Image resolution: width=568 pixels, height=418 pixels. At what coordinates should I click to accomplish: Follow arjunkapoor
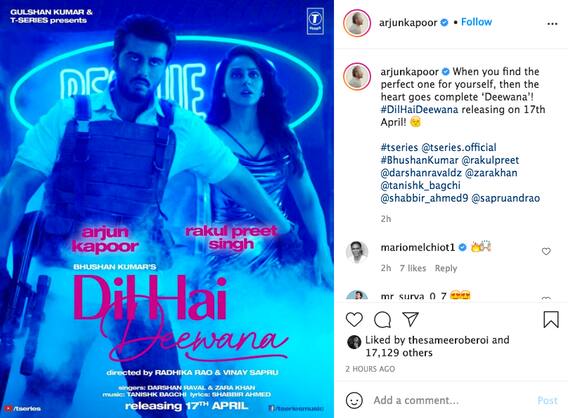coord(476,22)
